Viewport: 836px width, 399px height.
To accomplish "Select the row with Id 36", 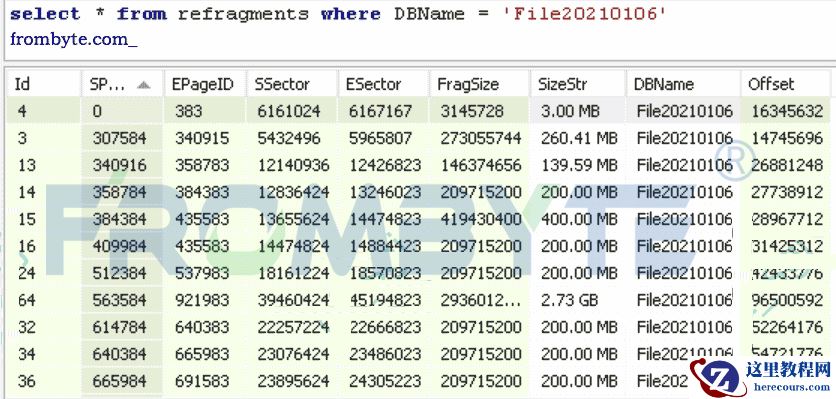I will click(418, 381).
